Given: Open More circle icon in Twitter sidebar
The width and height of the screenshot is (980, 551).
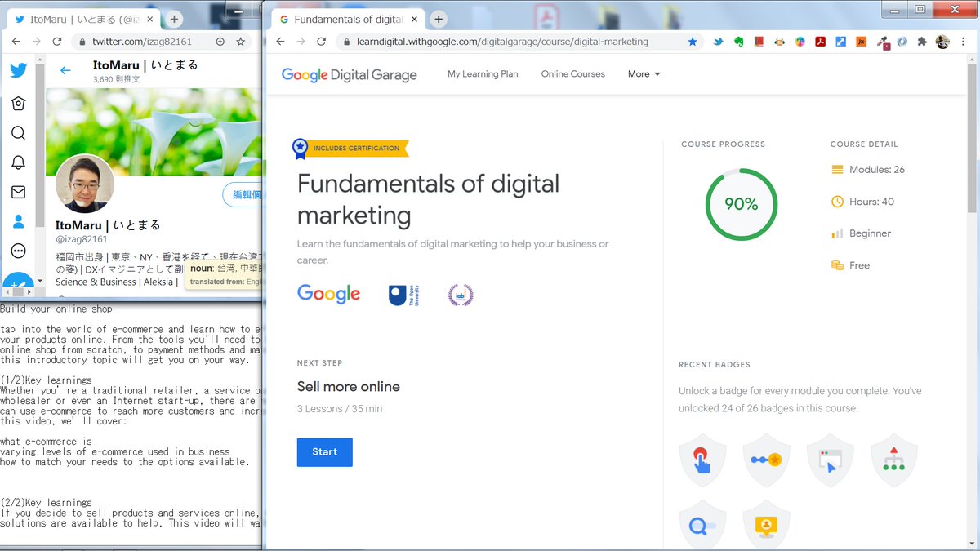Looking at the screenshot, I should 18,251.
